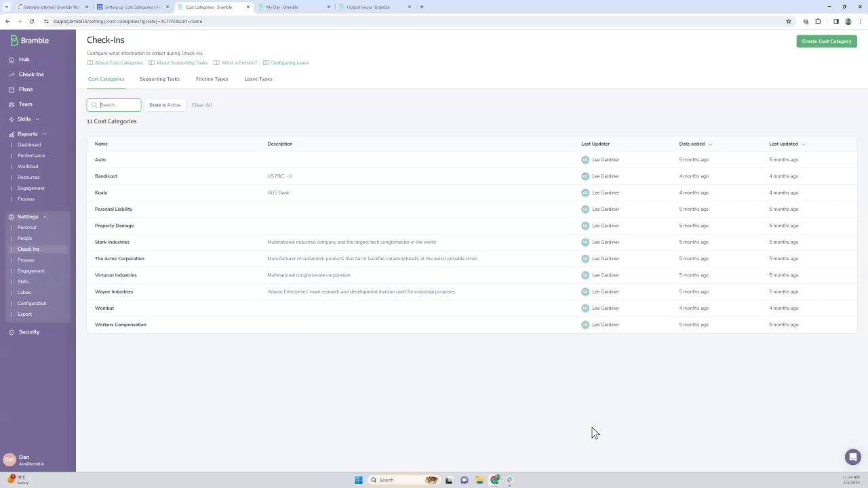This screenshot has height=488, width=868.
Task: Click Create Cost Category button
Action: (x=827, y=41)
